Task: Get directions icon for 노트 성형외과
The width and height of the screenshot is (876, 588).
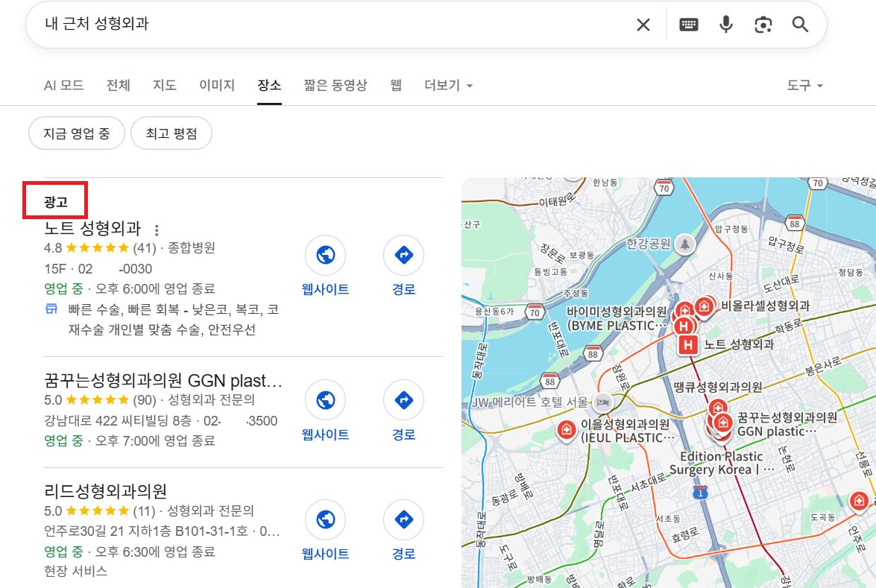Action: coord(403,255)
